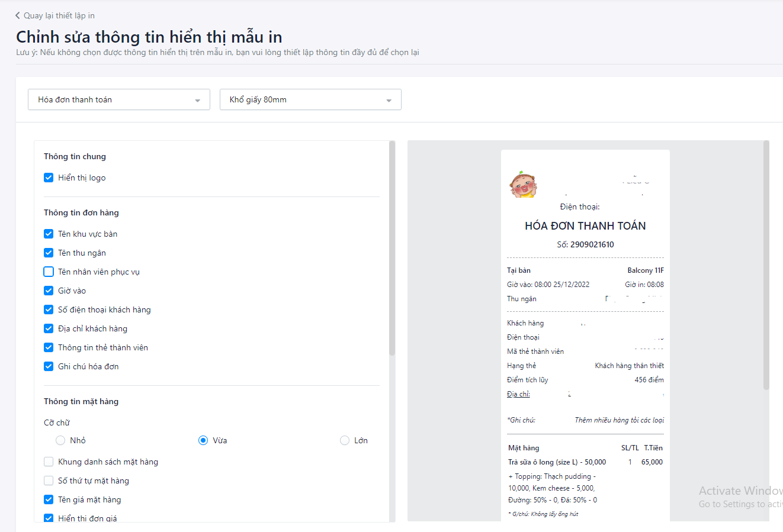
Task: Toggle Số điện thoại khách hàng checkbox
Action: (49, 309)
